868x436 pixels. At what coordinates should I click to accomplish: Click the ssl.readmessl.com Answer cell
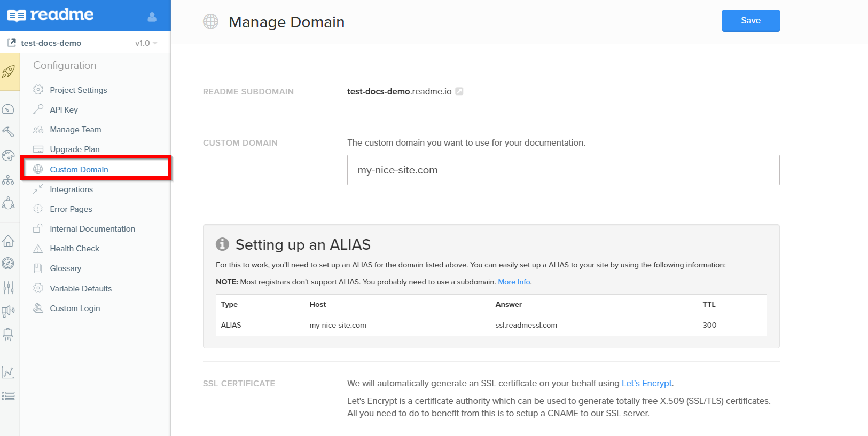(x=526, y=325)
